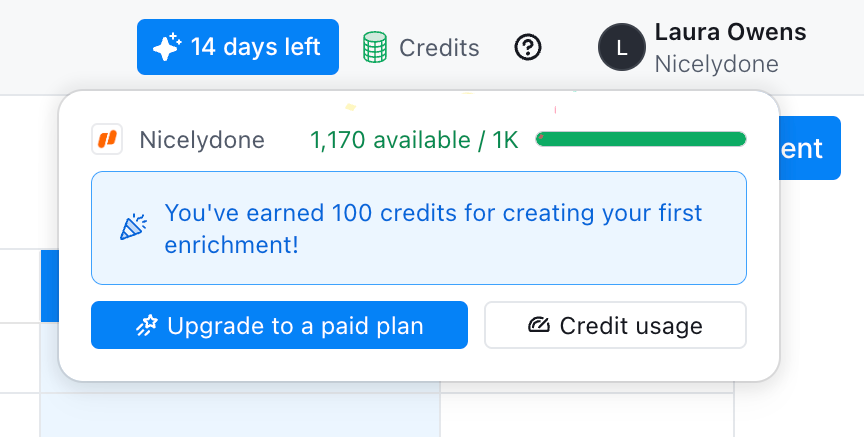Open the Laura Owens account menu
This screenshot has width=864, height=437.
[x=730, y=32]
